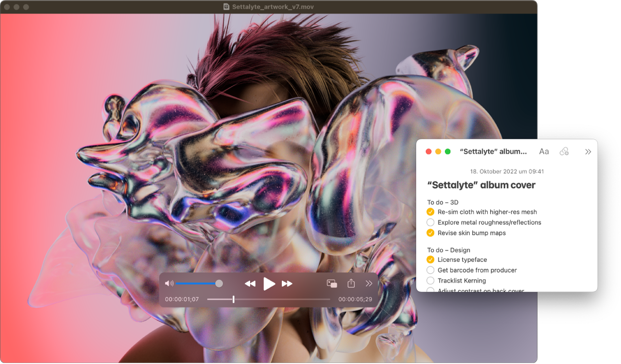Image resolution: width=621 pixels, height=364 pixels.
Task: Mute the volume speaker icon
Action: click(x=169, y=284)
